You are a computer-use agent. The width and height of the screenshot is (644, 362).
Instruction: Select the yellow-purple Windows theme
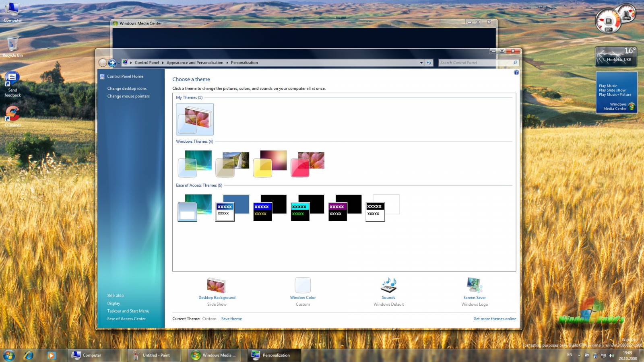click(x=270, y=164)
